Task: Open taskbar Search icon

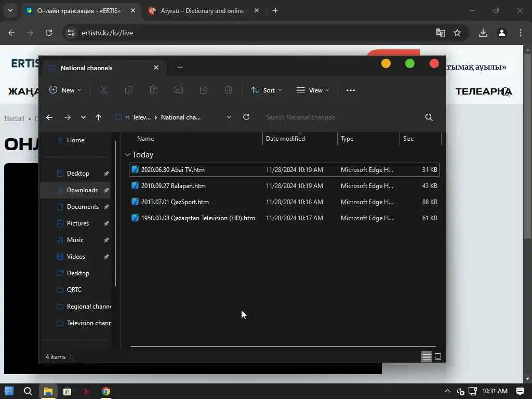Action: [28, 391]
